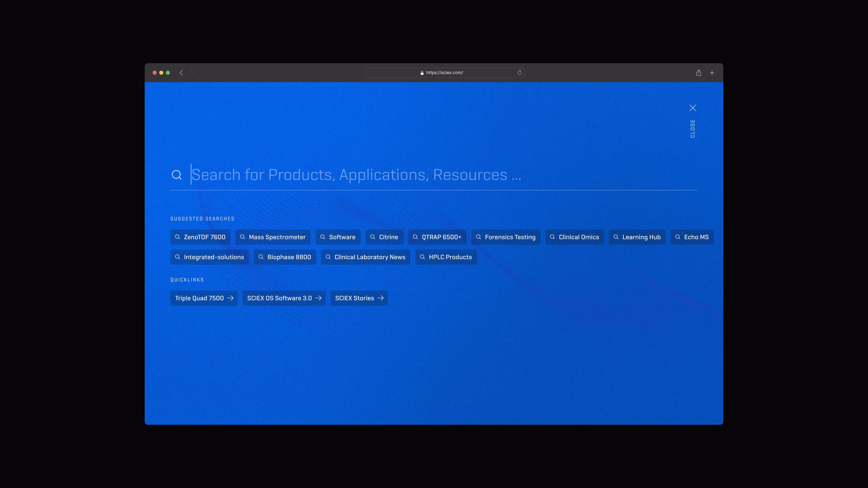This screenshot has height=488, width=868.
Task: Open the Triple Quad 7500 quicklink
Action: click(x=204, y=298)
